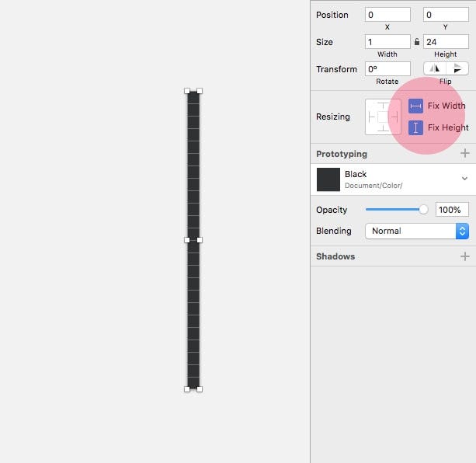
Task: Toggle the Fix Height resizing option
Action: [415, 127]
